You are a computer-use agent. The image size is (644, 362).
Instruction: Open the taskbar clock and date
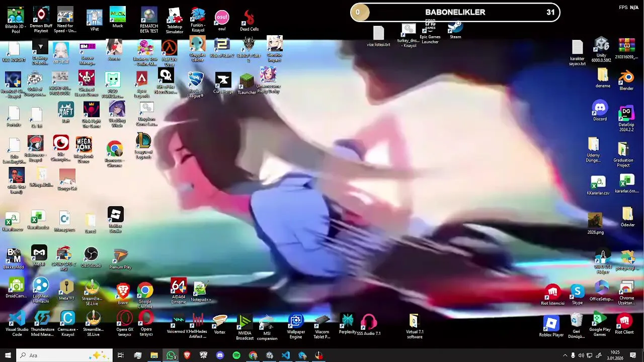[x=615, y=355]
